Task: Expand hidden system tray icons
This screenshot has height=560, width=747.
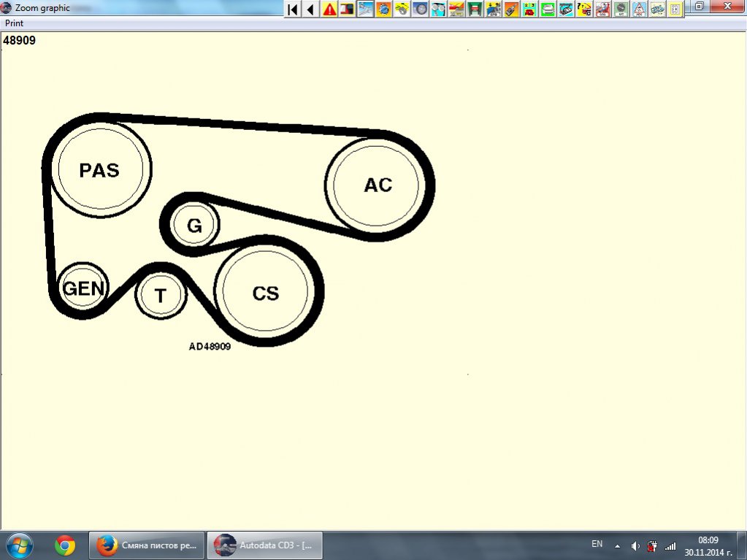Action: [617, 545]
